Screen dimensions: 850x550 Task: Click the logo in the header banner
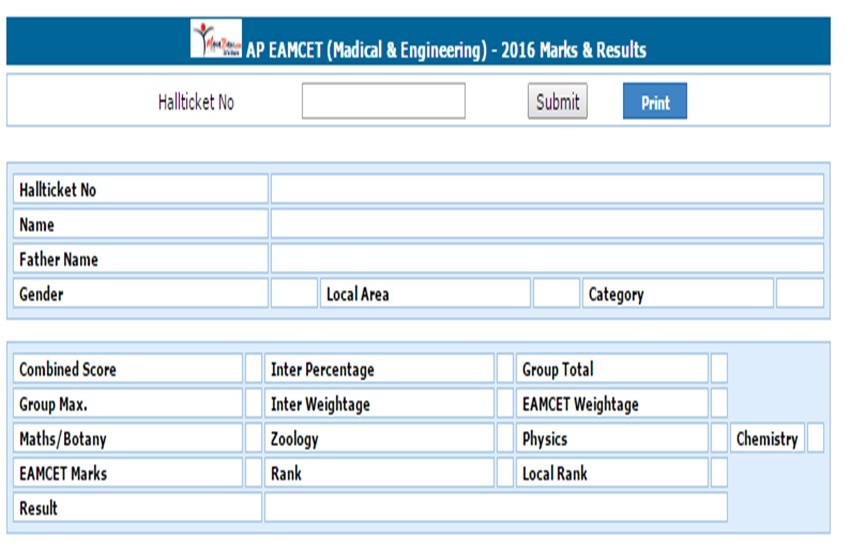216,40
